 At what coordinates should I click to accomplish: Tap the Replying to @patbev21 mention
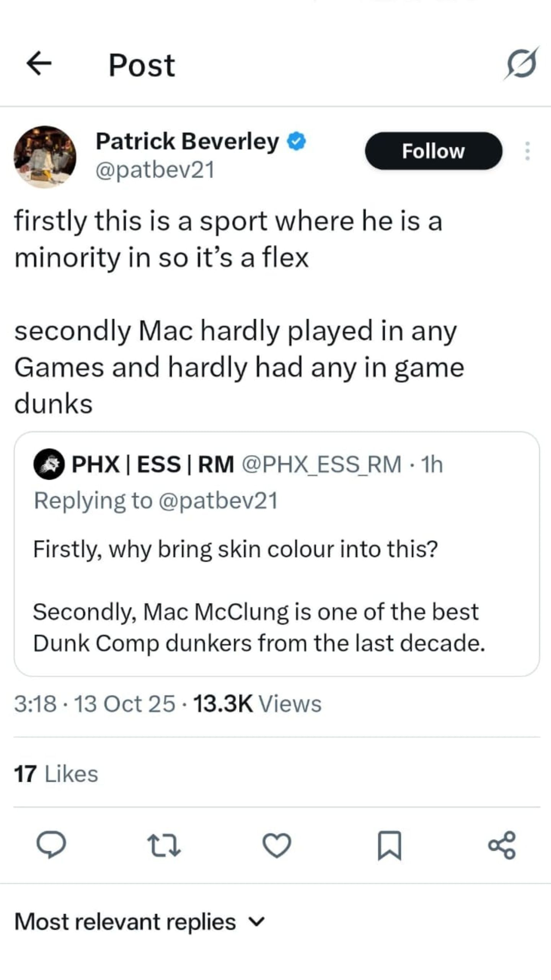[218, 500]
